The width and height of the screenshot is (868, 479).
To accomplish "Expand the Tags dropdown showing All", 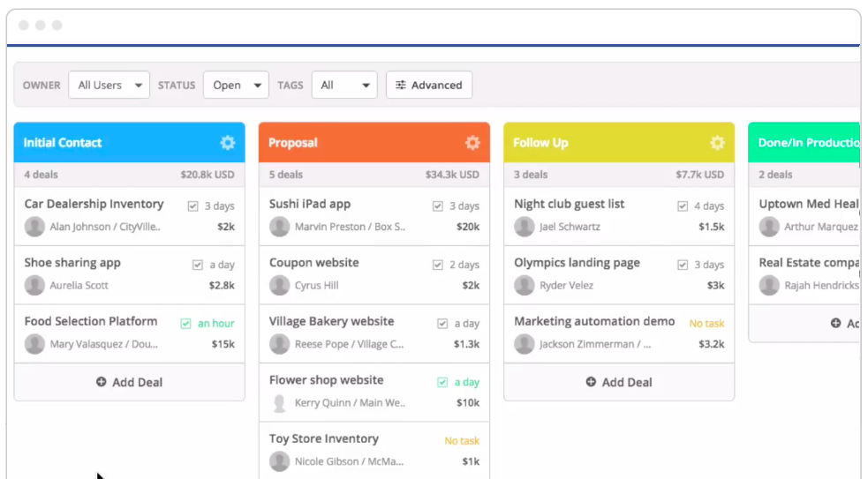I will [x=344, y=86].
